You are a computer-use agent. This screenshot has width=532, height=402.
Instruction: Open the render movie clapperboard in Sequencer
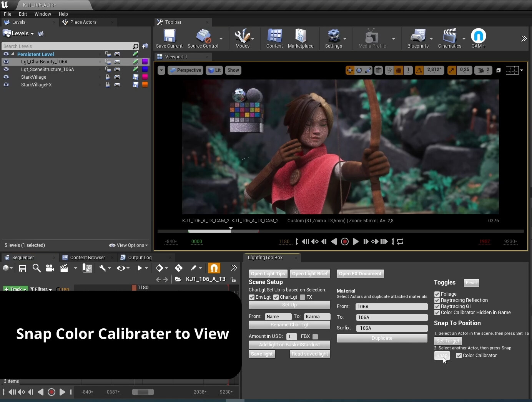(x=65, y=268)
